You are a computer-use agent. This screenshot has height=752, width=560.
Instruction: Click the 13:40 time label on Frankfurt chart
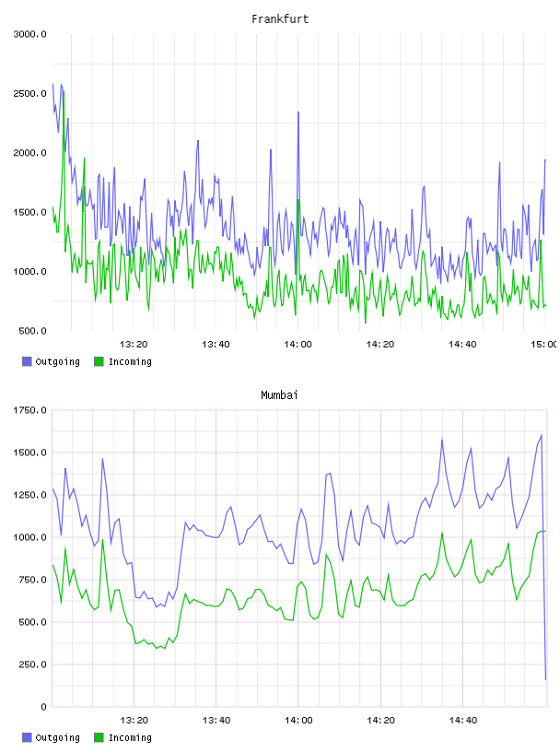[x=216, y=345]
